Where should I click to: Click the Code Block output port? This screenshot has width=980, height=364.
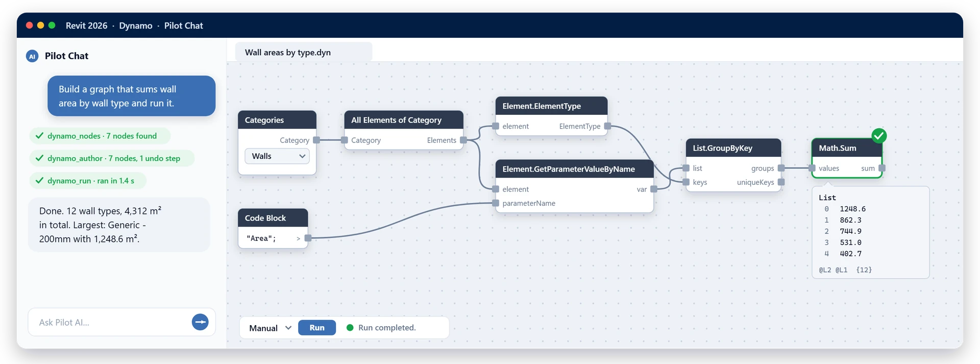(308, 238)
